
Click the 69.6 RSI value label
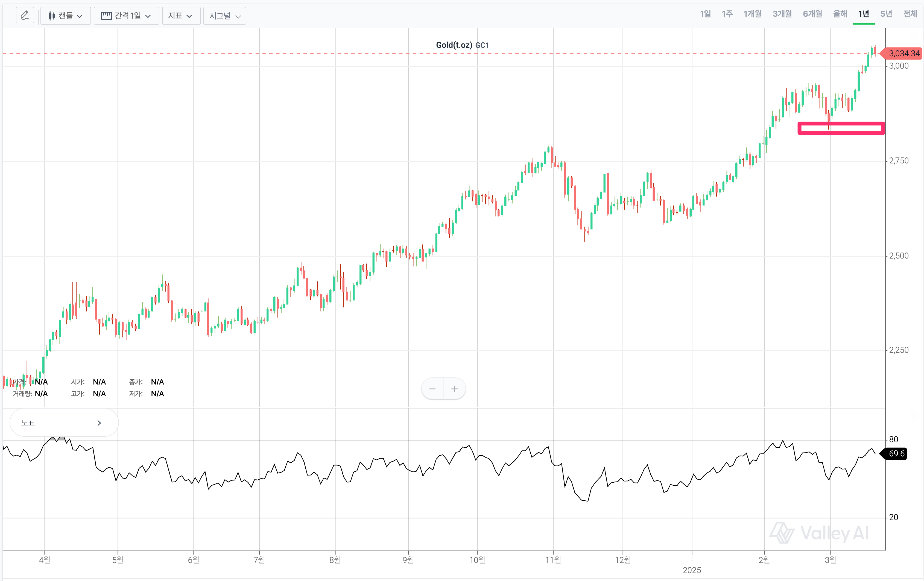[x=896, y=453]
